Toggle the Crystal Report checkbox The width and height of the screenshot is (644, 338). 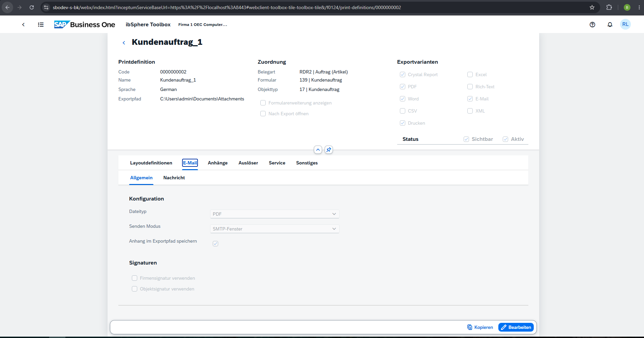403,74
